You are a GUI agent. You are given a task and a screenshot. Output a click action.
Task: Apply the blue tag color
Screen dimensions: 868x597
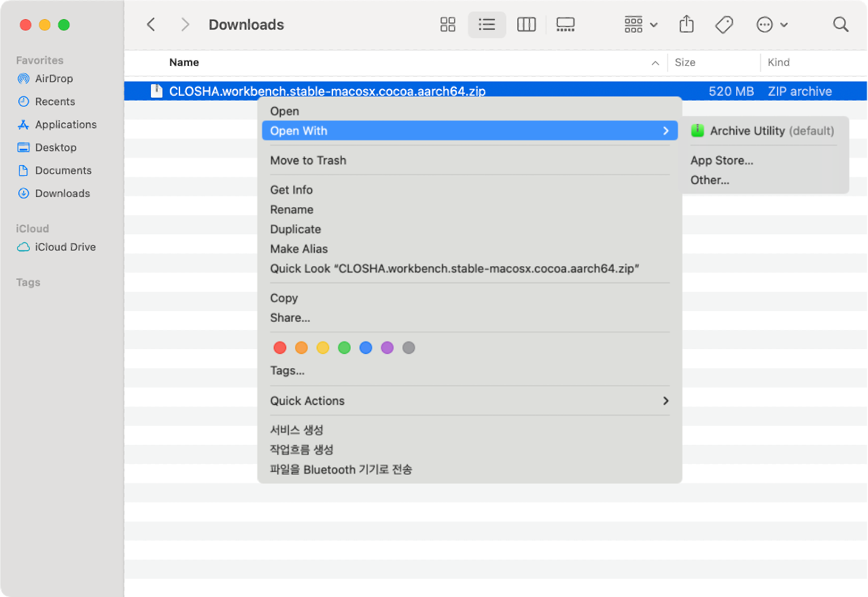(366, 348)
